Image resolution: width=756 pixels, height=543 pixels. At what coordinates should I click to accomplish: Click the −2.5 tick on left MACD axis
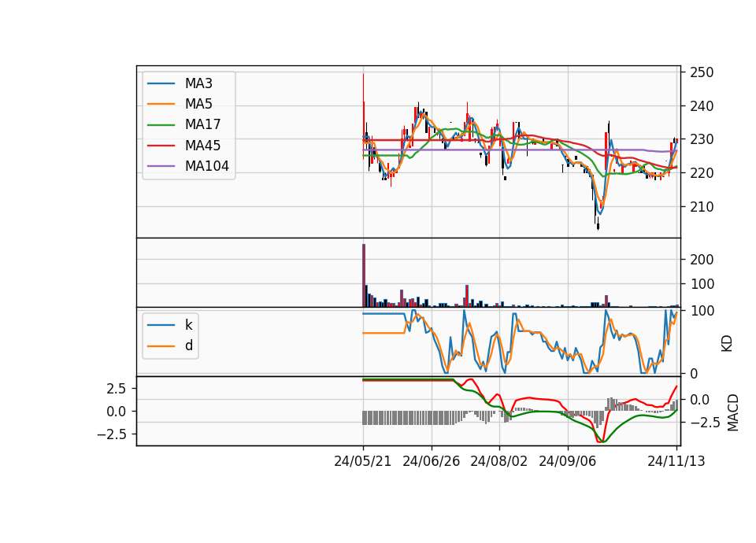pyautogui.click(x=111, y=434)
